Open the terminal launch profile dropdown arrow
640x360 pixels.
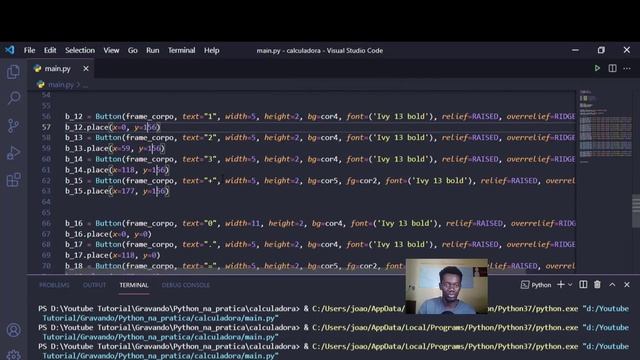(x=570, y=284)
